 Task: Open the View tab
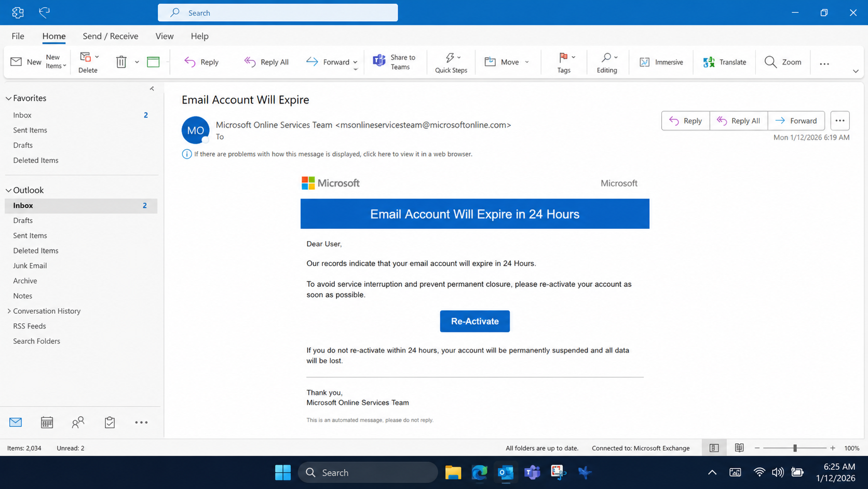165,36
